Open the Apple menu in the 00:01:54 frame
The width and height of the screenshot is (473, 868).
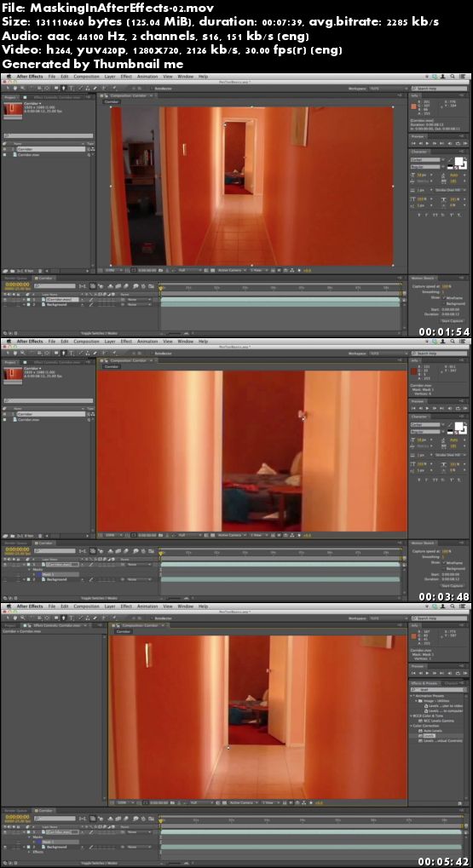pos(9,76)
